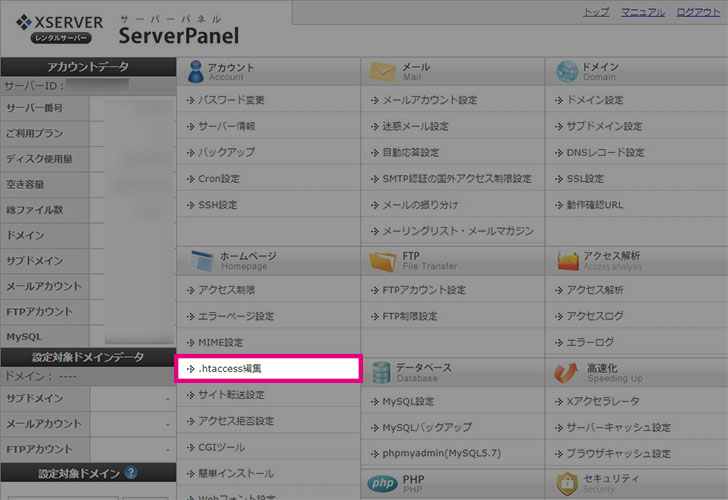Open メールアカウント設定
Viewport: 728px width, 500px height.
click(429, 100)
